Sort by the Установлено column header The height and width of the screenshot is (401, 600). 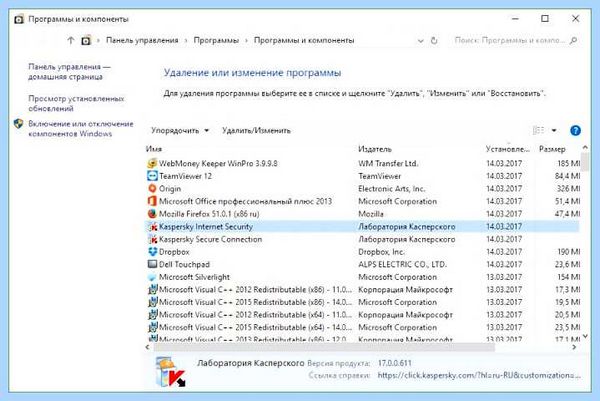coord(508,149)
